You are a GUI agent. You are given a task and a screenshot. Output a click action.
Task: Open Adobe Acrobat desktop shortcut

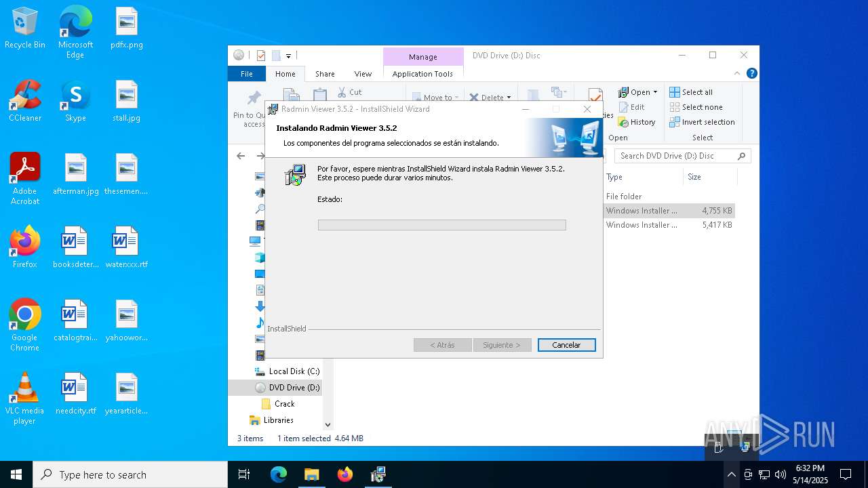pyautogui.click(x=25, y=179)
